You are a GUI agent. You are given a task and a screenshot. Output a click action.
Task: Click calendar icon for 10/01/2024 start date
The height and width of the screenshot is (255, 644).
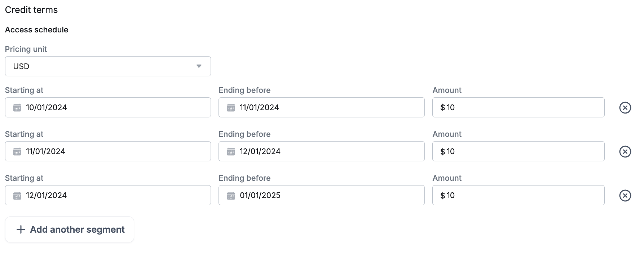tap(17, 108)
